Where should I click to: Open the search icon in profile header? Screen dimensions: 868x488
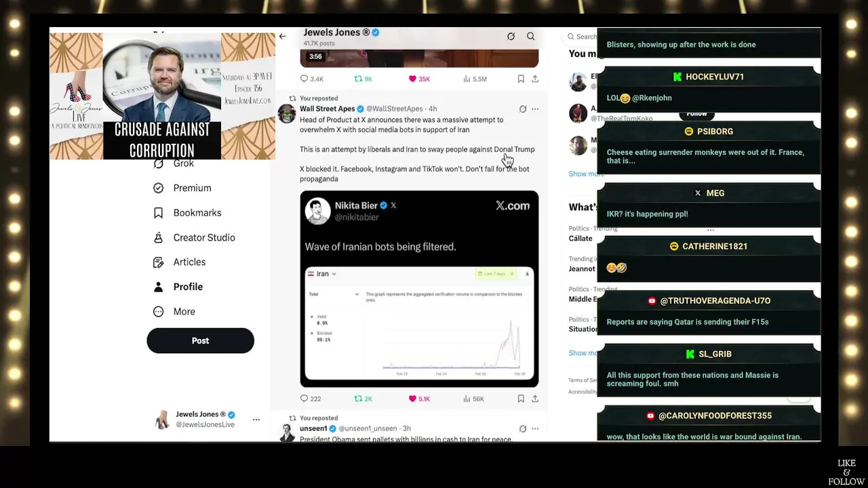pos(531,37)
